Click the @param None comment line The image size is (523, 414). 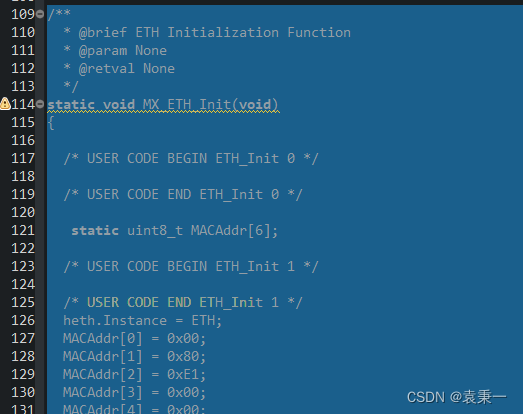115,51
